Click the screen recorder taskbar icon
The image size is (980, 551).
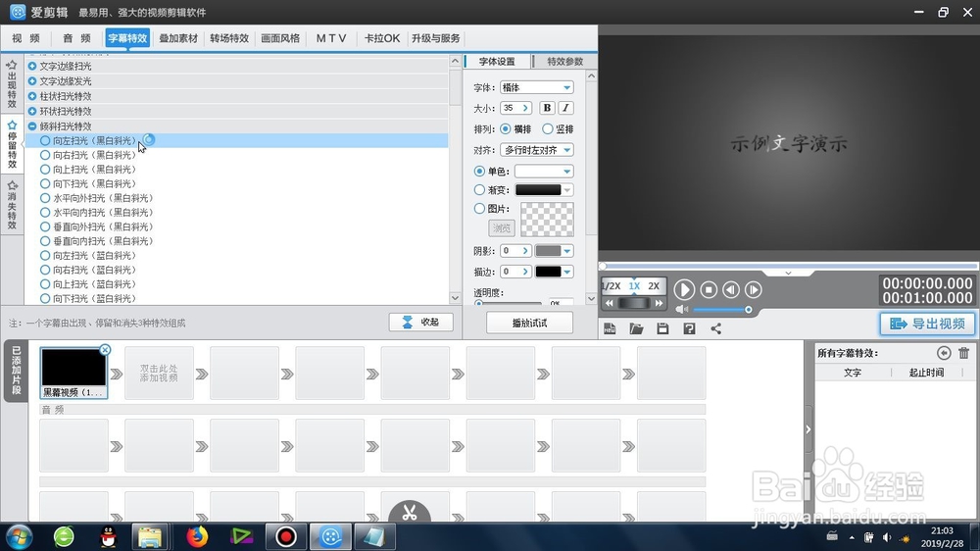[285, 536]
